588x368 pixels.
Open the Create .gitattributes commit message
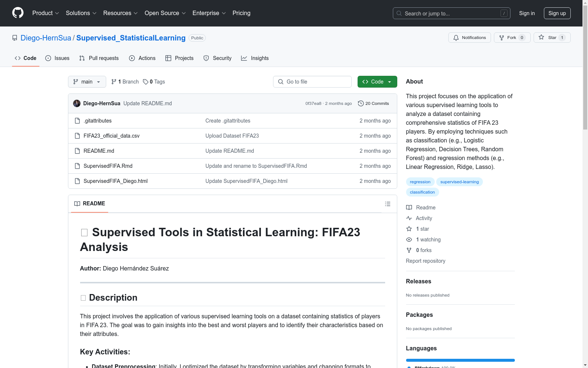228,121
